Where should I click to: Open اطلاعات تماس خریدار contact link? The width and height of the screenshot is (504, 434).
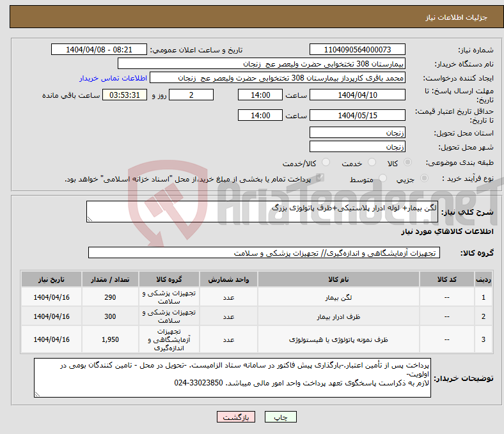click(x=113, y=78)
